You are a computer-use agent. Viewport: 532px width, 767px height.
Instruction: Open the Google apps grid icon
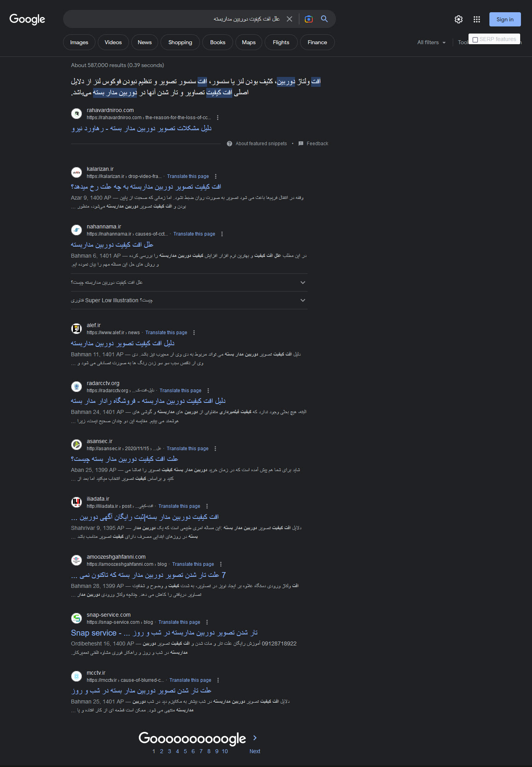pos(477,19)
